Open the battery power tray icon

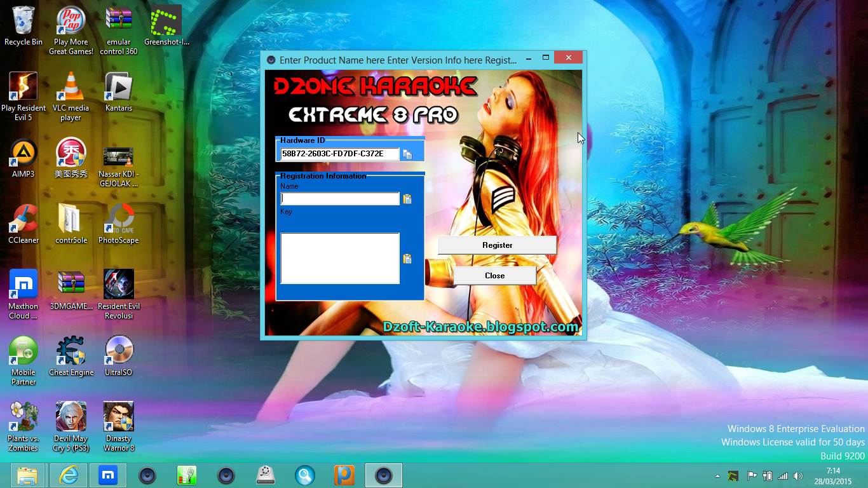[x=768, y=475]
